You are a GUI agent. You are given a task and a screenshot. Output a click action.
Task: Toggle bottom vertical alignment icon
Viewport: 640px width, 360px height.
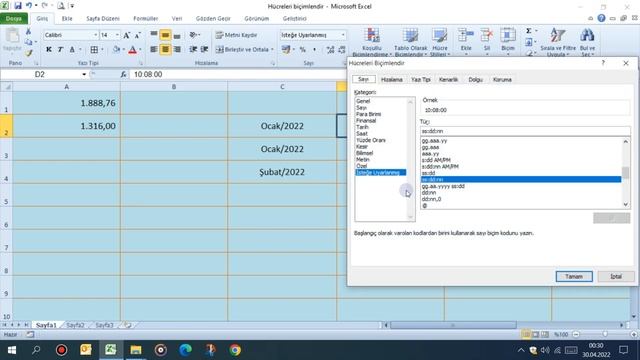click(177, 35)
